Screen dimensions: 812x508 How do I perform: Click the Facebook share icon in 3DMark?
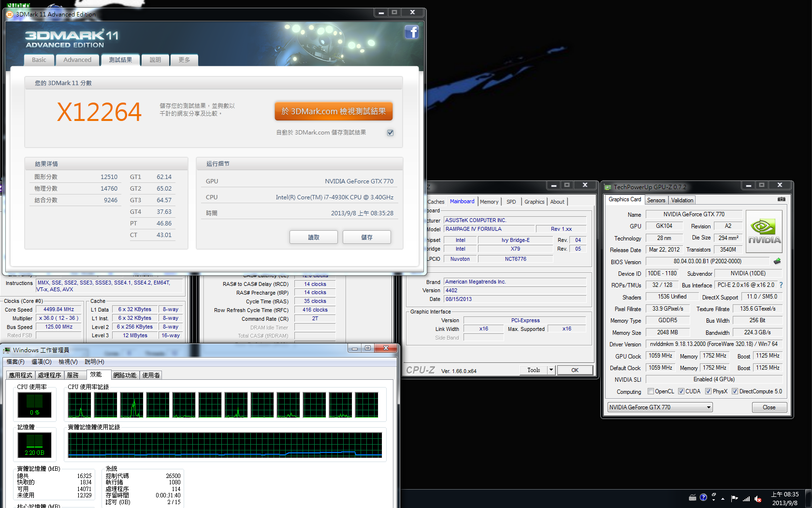pyautogui.click(x=411, y=32)
